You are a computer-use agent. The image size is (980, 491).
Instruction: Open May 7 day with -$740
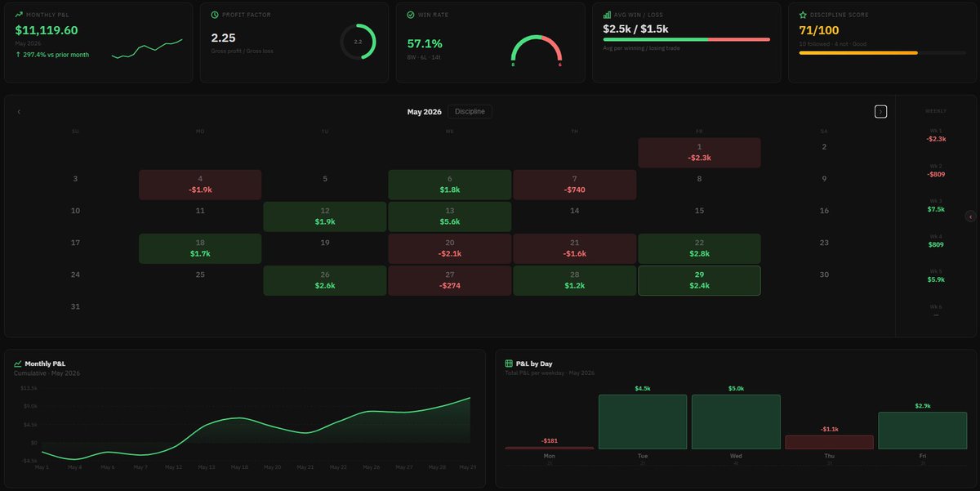pyautogui.click(x=574, y=185)
